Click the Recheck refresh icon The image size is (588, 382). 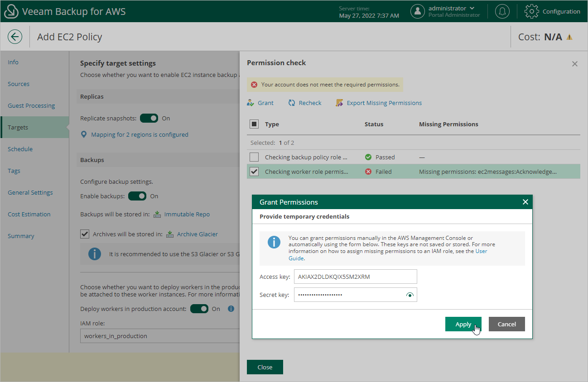pos(292,103)
